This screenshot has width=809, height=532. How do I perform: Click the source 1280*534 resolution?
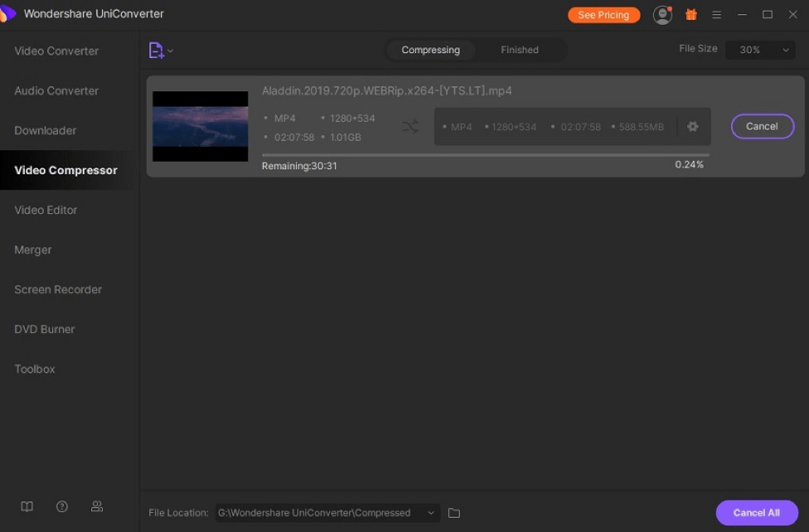(353, 118)
